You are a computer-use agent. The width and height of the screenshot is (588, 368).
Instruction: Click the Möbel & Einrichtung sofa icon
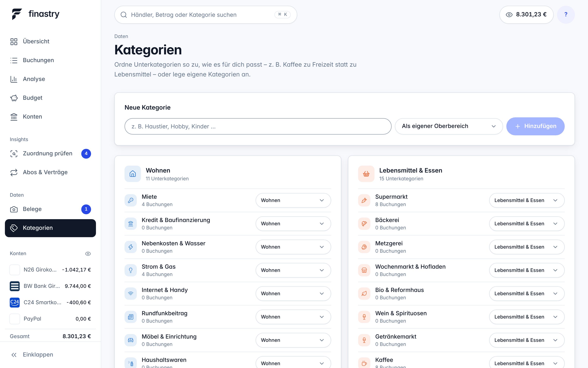(x=131, y=340)
